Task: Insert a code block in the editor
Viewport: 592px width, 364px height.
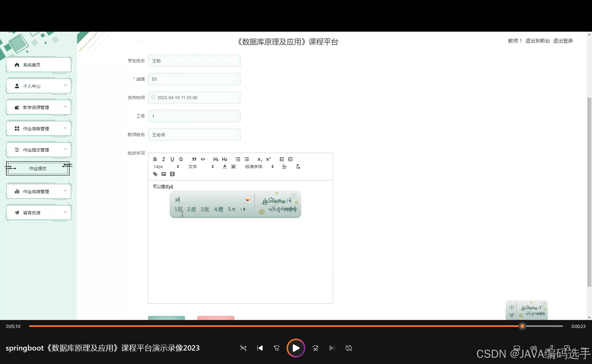Action: 203,159
